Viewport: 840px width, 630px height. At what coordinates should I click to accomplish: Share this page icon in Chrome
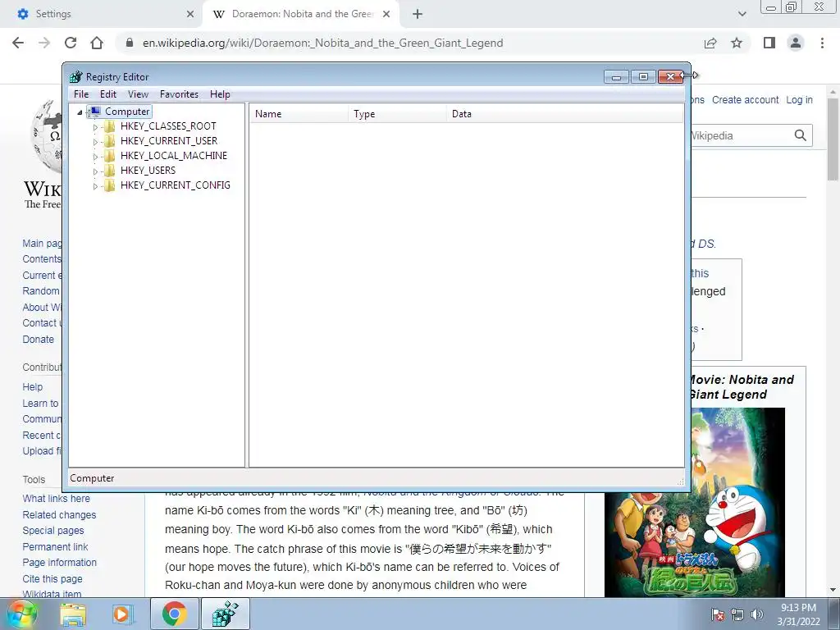710,43
